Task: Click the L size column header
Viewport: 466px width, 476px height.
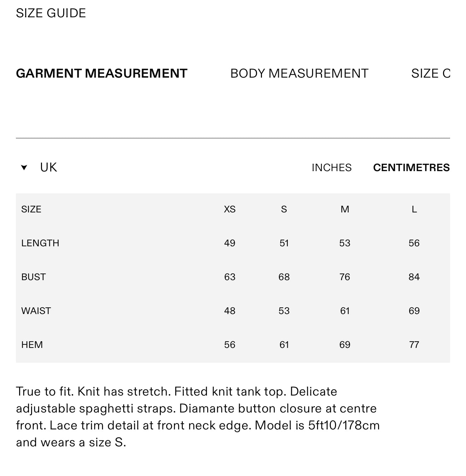Action: pyautogui.click(x=414, y=209)
